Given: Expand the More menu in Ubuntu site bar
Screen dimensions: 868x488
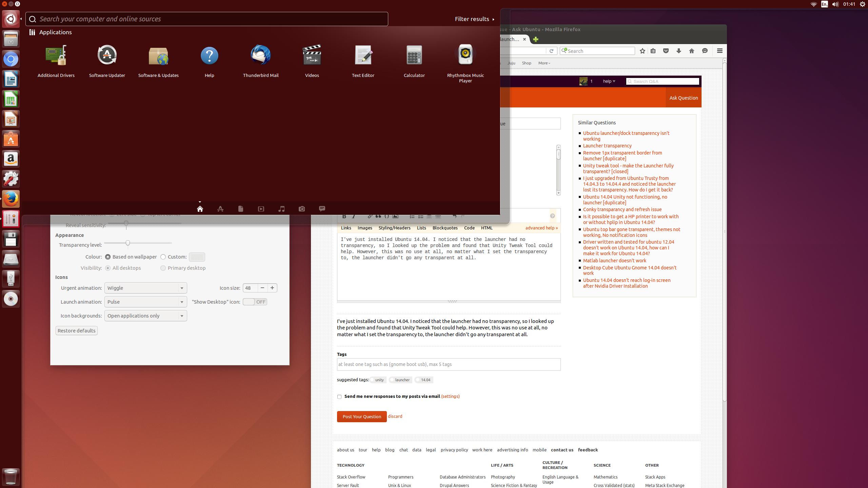Looking at the screenshot, I should tap(544, 63).
